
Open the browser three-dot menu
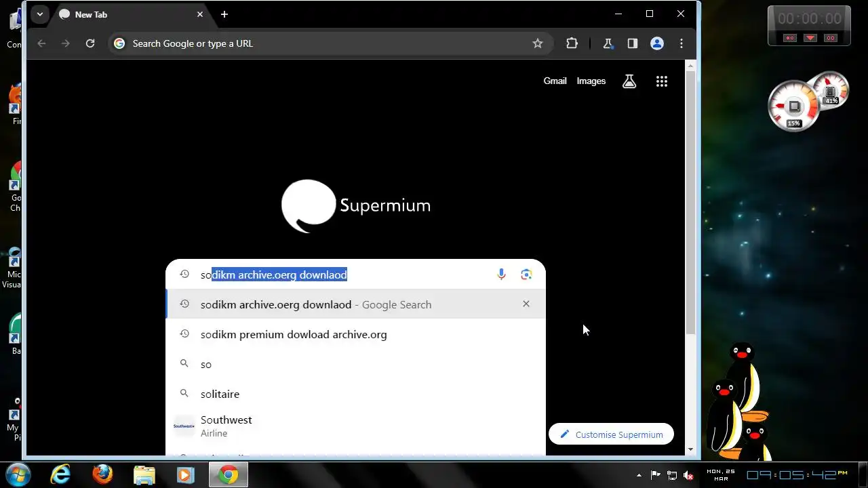click(x=682, y=43)
